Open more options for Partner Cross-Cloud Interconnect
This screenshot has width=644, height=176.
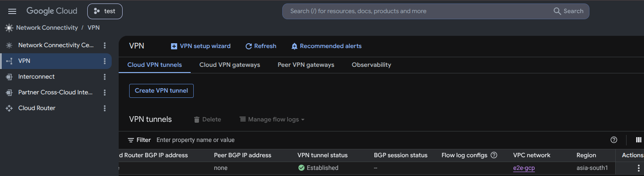104,92
